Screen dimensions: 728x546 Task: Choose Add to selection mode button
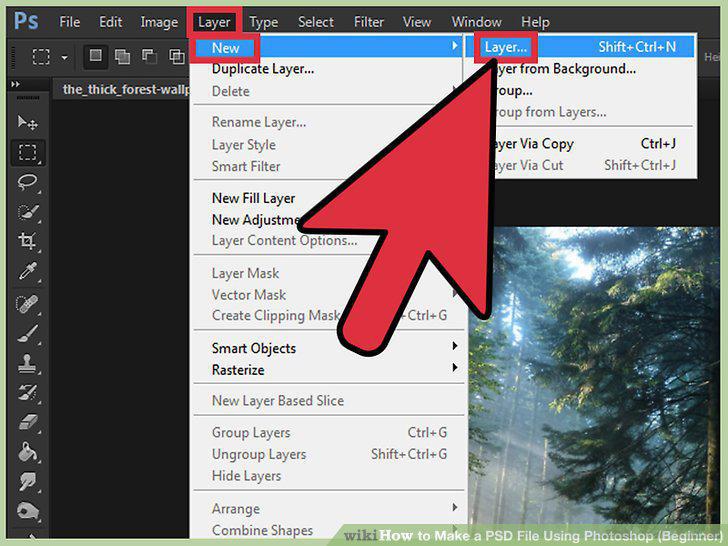122,57
